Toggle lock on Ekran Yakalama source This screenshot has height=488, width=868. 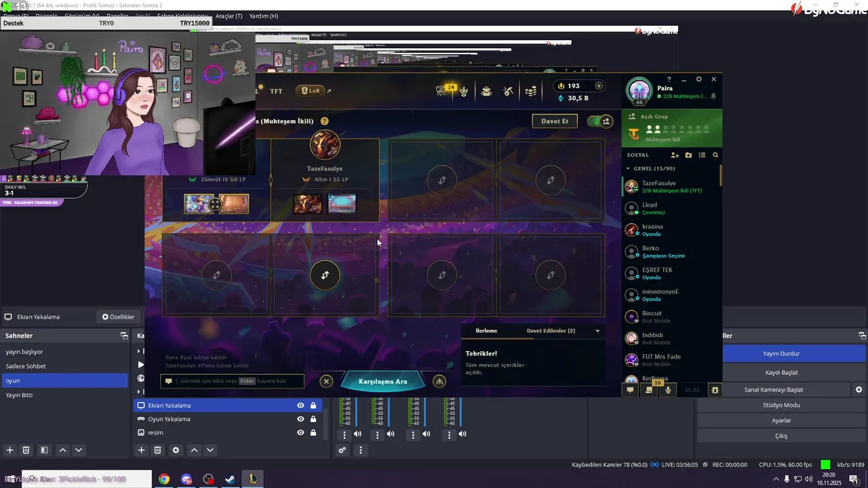tap(313, 405)
